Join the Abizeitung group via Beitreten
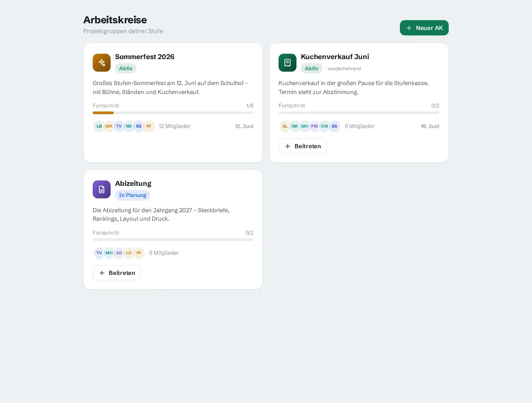Viewport: 532px width, 403px height. pos(117,273)
